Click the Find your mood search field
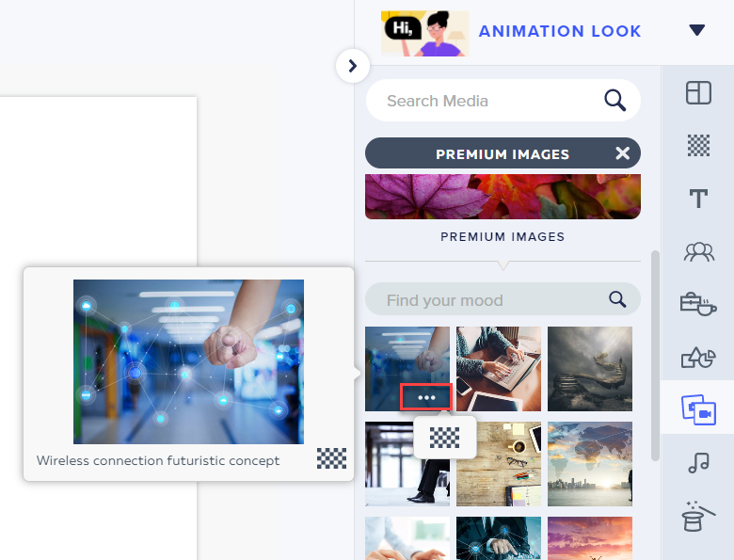This screenshot has width=734, height=560. (x=489, y=300)
